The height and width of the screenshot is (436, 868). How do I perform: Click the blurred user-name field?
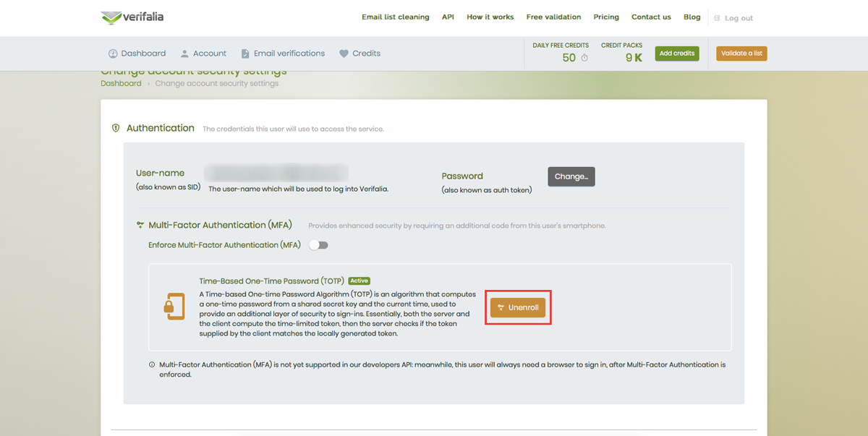tap(276, 173)
